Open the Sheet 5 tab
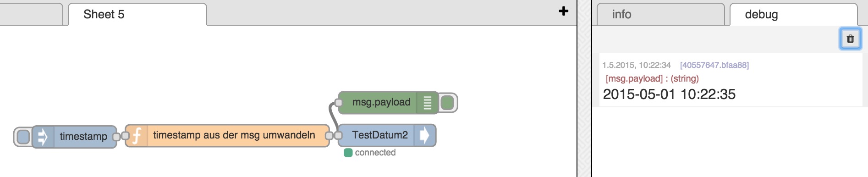This screenshot has height=177, width=868. (x=137, y=14)
